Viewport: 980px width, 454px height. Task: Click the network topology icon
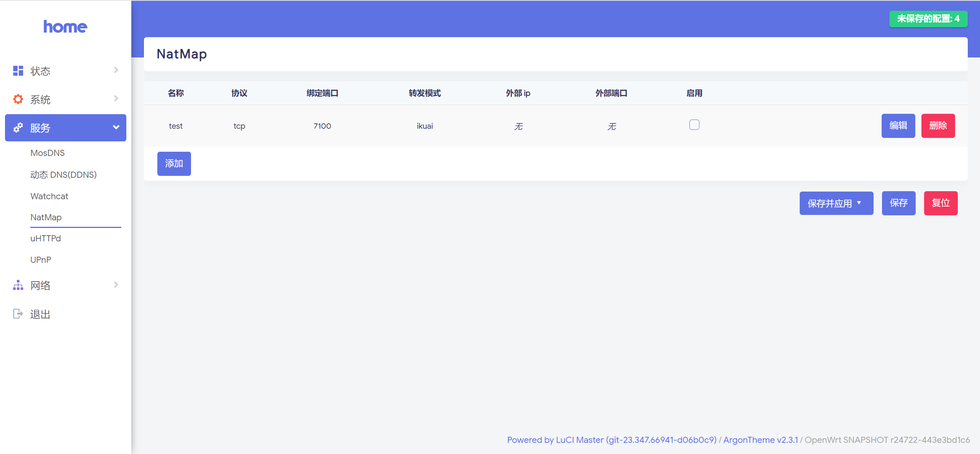tap(18, 285)
